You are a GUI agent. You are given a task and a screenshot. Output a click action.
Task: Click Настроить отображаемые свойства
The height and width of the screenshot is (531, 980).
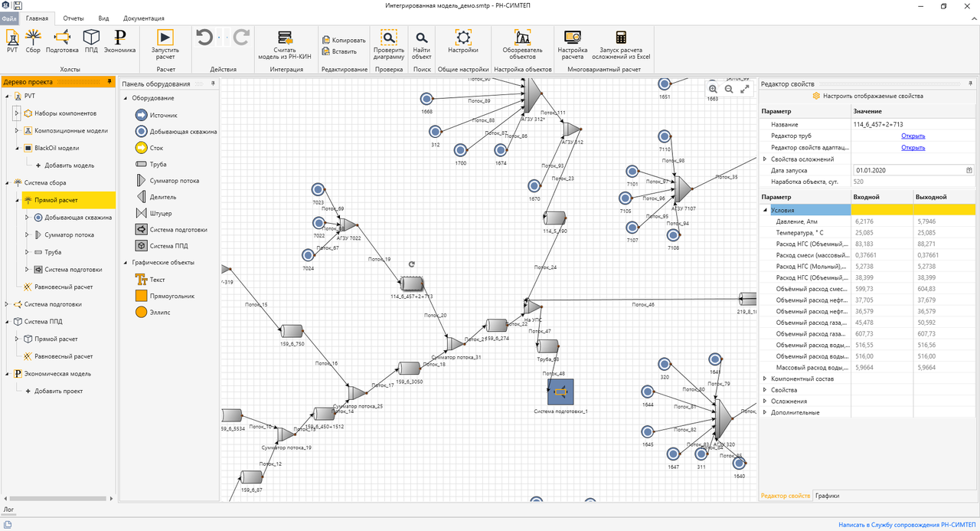[x=867, y=96]
